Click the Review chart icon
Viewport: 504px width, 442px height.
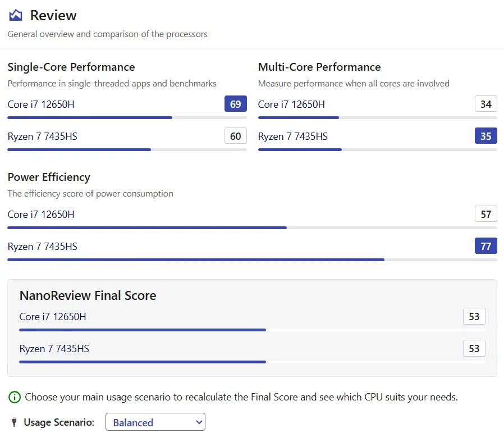(15, 15)
